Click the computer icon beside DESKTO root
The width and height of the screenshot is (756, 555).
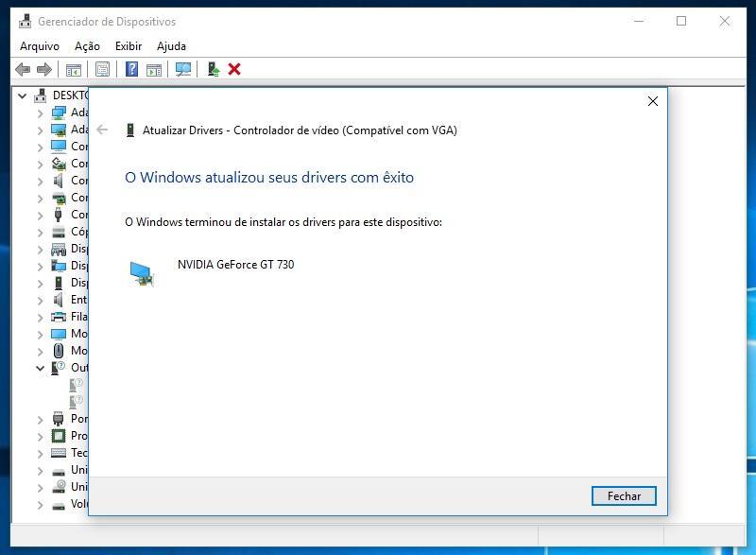(x=41, y=95)
